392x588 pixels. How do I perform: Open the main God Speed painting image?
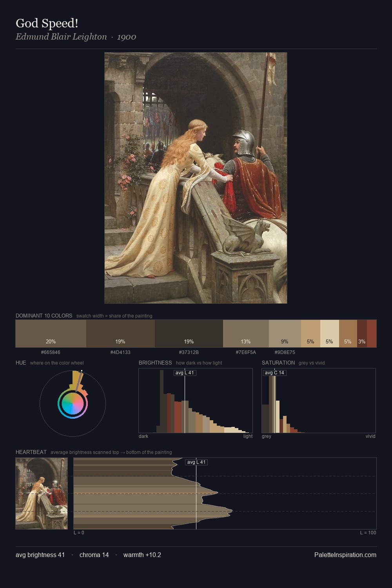click(196, 178)
